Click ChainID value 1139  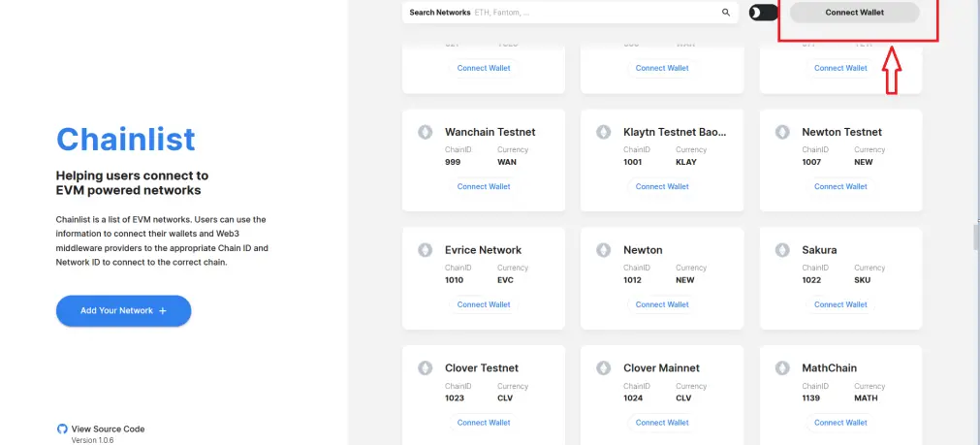[x=811, y=398]
